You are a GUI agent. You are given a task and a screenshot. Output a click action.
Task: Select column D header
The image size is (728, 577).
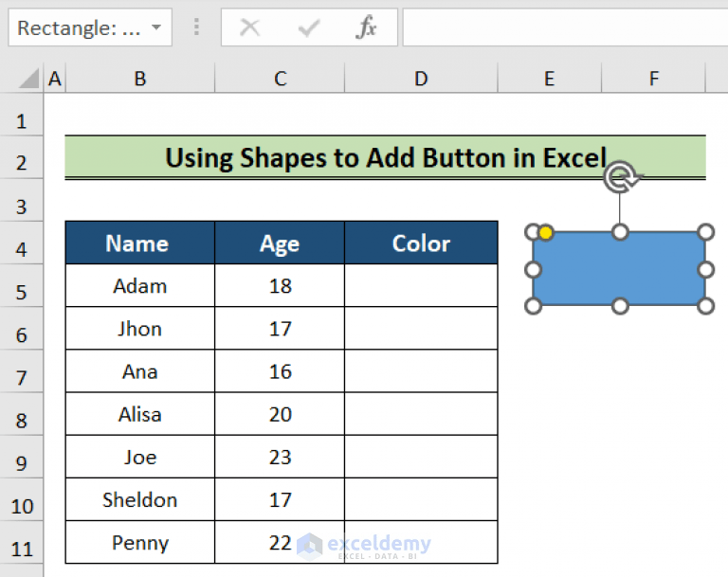[x=421, y=78]
